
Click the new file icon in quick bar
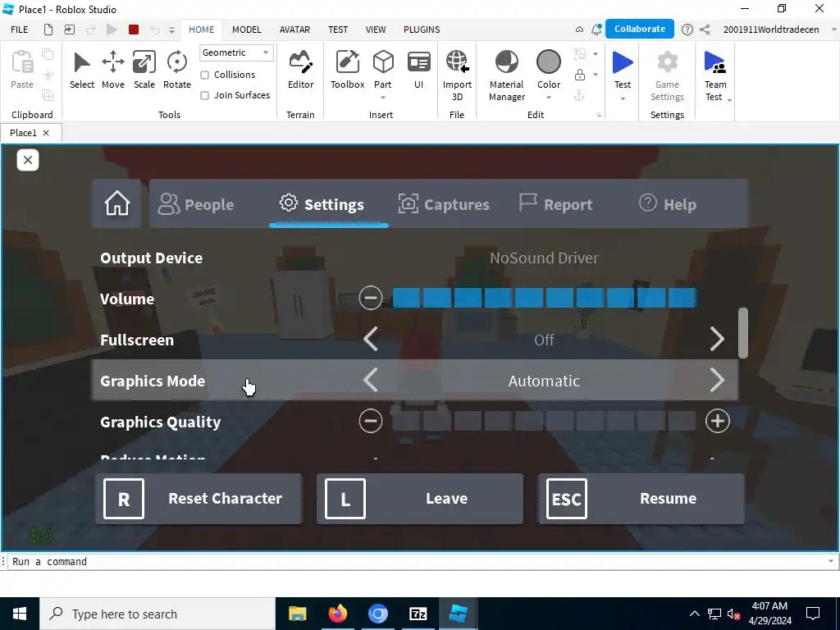(48, 30)
